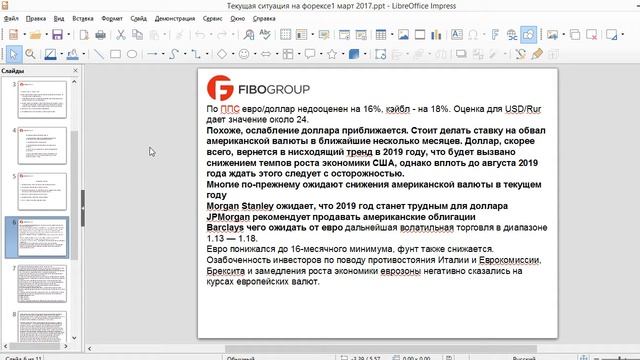Click the New Slide icon
Viewport: 640px width, 360px height.
[552, 35]
